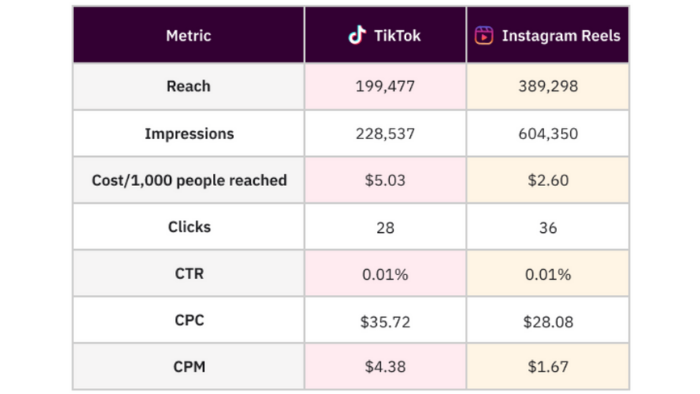This screenshot has height=394, width=700.
Task: Select the Instagram Reels header text
Action: [561, 35]
